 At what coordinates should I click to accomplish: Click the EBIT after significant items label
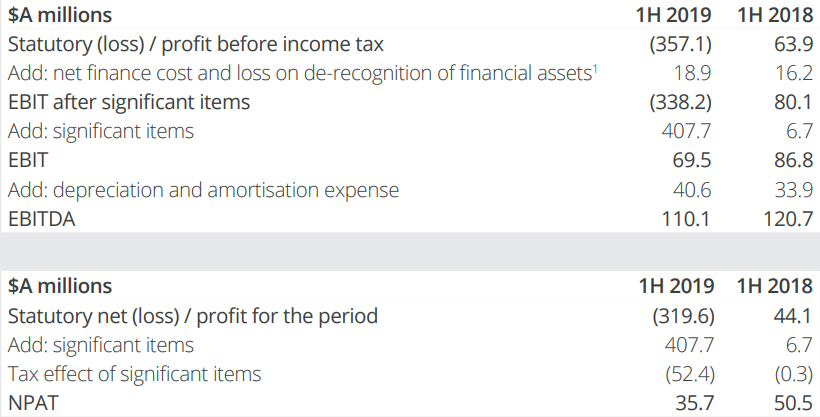pyautogui.click(x=129, y=102)
